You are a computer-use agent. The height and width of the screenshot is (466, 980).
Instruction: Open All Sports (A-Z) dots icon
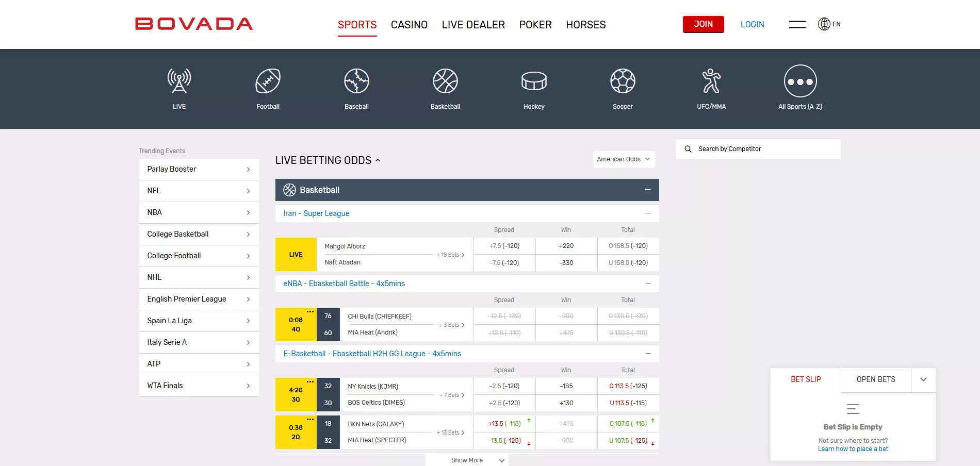(800, 81)
